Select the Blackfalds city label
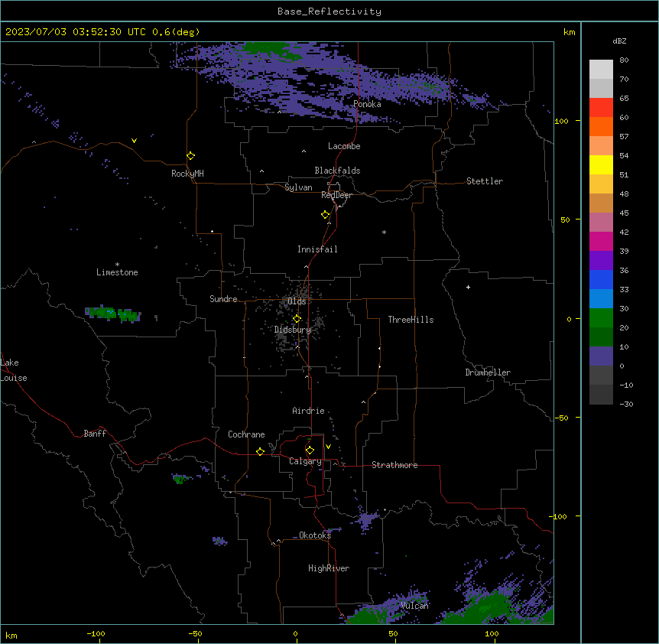659x644 pixels. pos(337,171)
